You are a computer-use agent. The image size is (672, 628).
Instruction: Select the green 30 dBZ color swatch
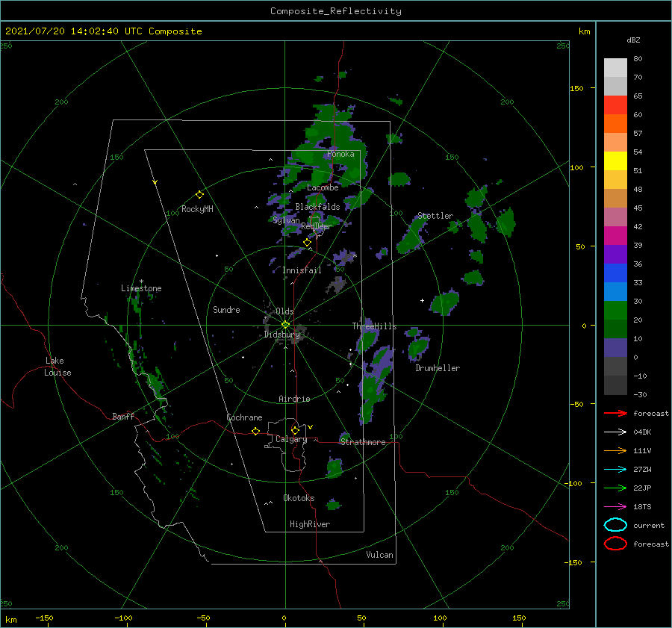point(615,311)
